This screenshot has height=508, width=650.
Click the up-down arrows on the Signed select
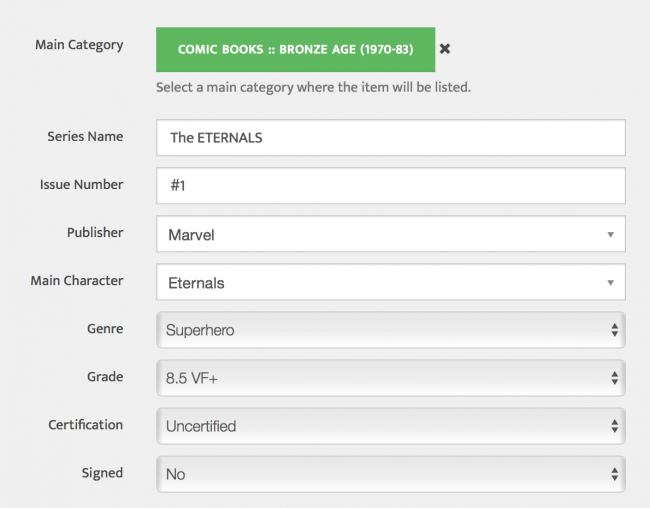coord(614,474)
